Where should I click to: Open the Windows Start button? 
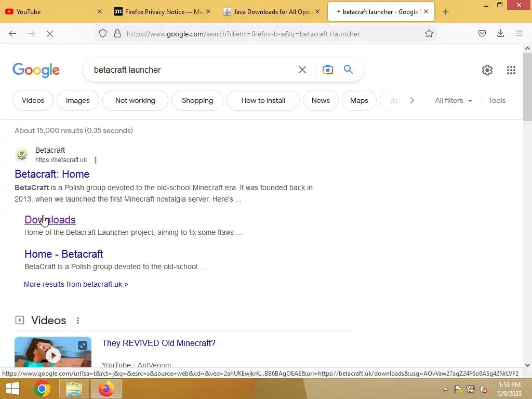(12, 389)
